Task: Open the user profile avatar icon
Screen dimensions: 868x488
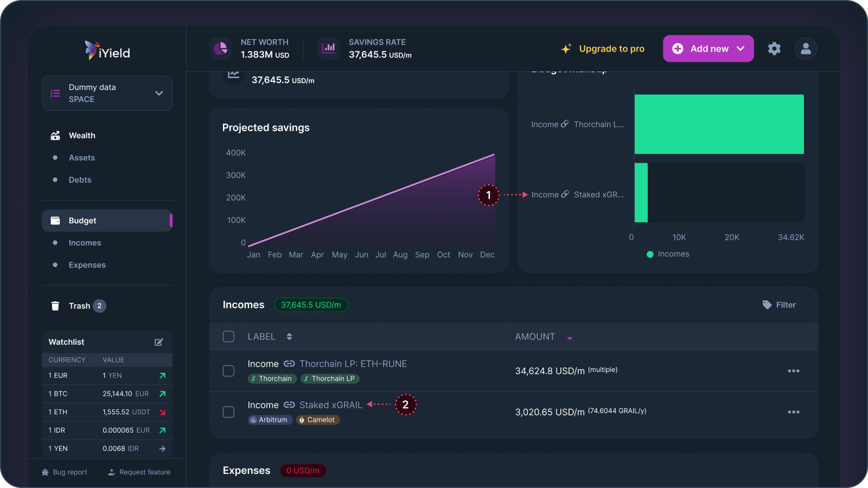Action: pos(806,49)
